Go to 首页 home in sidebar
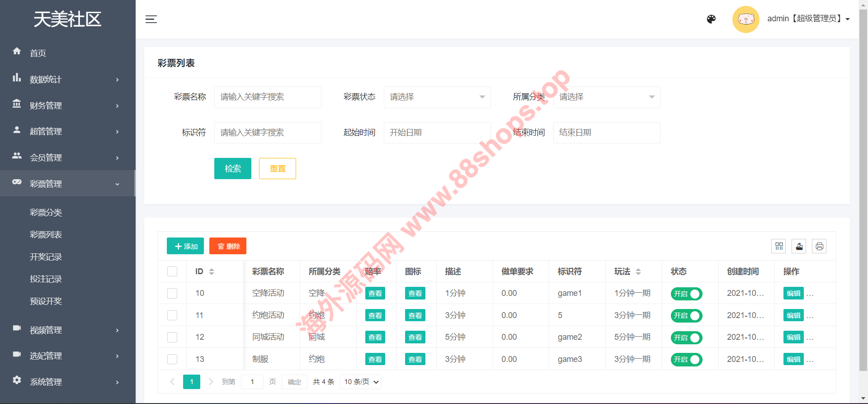Viewport: 868px width, 404px height. coord(38,53)
